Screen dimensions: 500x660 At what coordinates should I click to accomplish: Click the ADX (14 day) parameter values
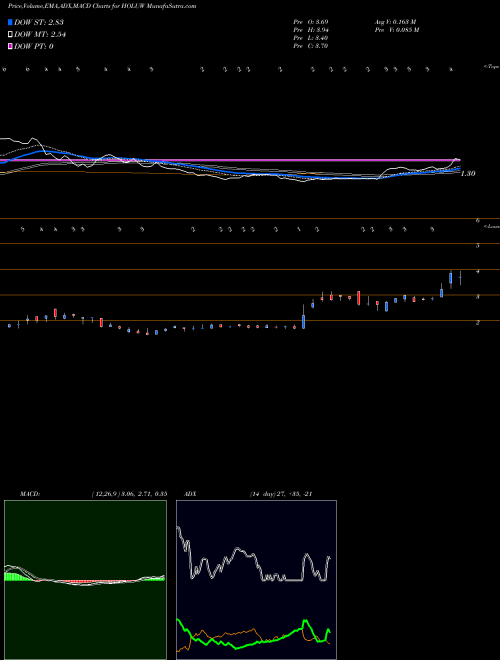[x=280, y=494]
